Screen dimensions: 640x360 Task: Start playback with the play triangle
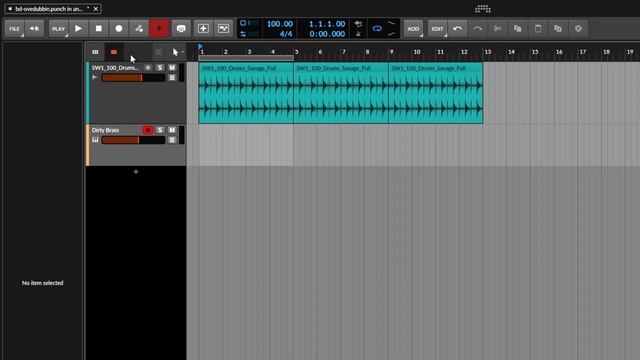tap(78, 29)
